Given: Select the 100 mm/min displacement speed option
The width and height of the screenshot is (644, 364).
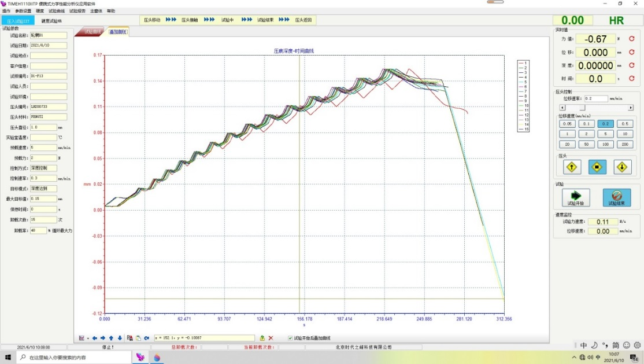Looking at the screenshot, I should [x=604, y=144].
